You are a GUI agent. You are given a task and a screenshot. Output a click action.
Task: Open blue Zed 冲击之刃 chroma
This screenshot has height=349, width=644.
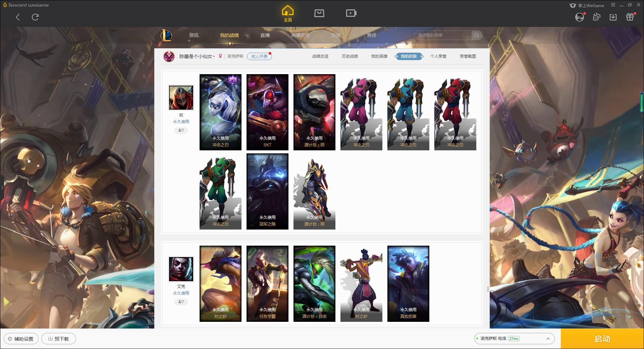pyautogui.click(x=408, y=112)
